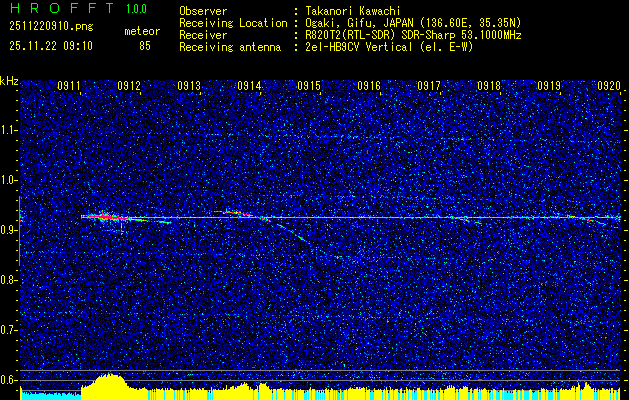
Task: Click the bright red meteor echo near 0911
Action: click(x=105, y=217)
